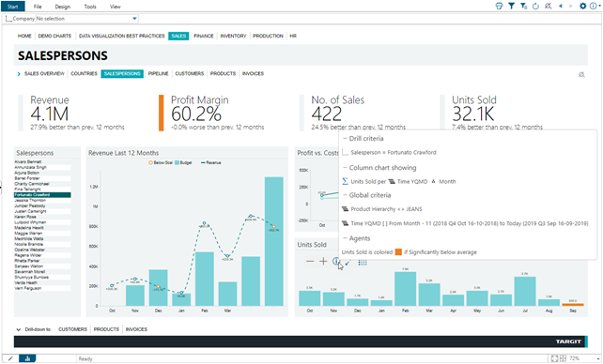Switch to the FINANCE tab
The image size is (603, 364).
click(x=204, y=36)
